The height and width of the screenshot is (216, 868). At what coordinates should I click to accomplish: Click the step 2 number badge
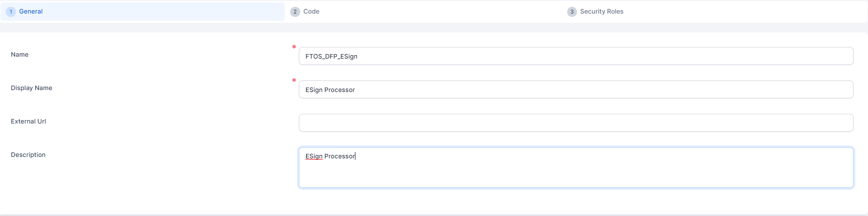click(x=295, y=12)
